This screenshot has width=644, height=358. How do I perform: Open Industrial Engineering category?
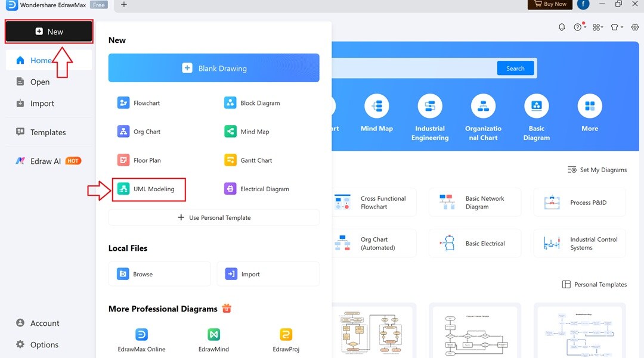[x=430, y=118]
